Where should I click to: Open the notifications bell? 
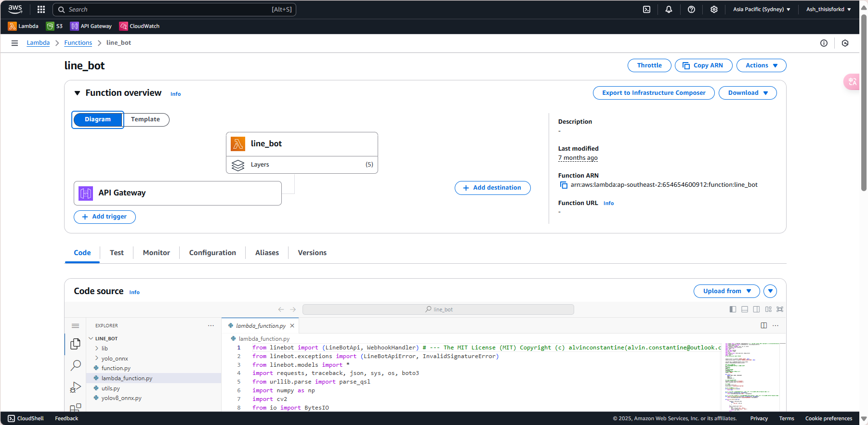(669, 9)
